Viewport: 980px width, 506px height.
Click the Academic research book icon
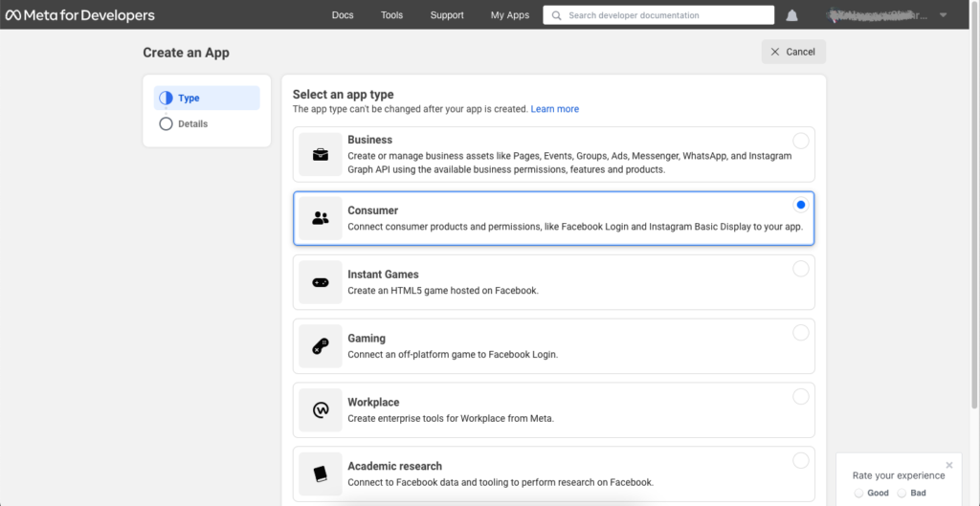pyautogui.click(x=321, y=473)
